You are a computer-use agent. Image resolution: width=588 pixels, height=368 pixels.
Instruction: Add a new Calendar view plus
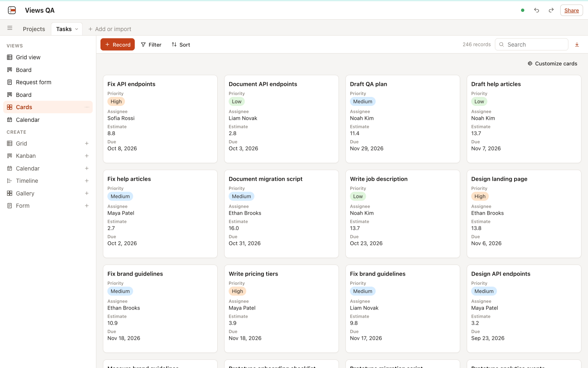pyautogui.click(x=87, y=168)
